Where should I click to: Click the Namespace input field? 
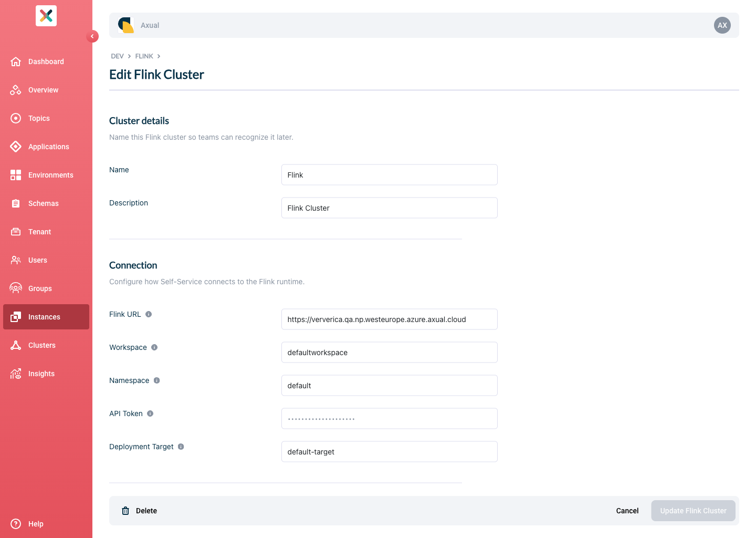pyautogui.click(x=390, y=386)
